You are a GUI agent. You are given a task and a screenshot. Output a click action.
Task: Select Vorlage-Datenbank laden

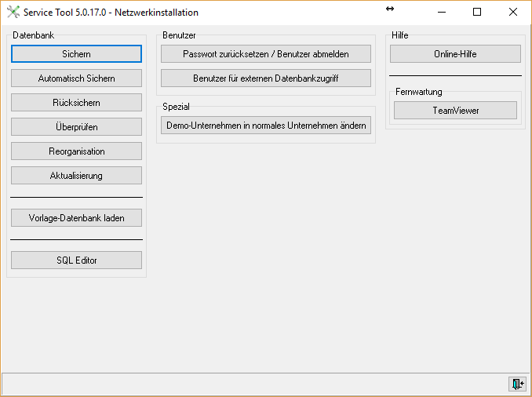point(76,218)
